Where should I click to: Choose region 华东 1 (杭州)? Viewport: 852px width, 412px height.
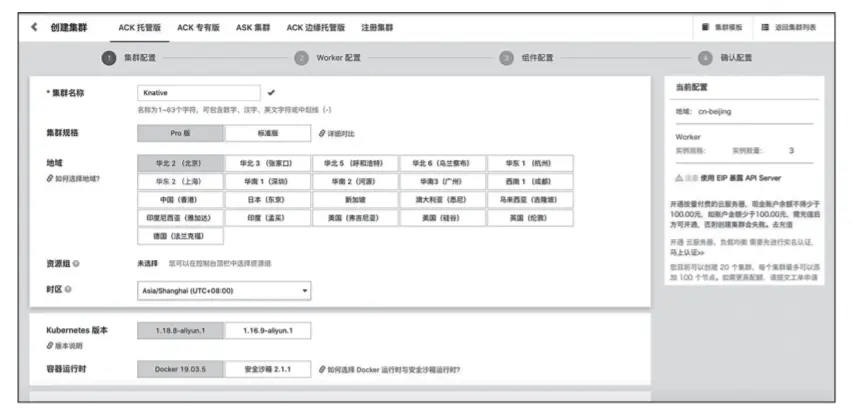[x=530, y=163]
